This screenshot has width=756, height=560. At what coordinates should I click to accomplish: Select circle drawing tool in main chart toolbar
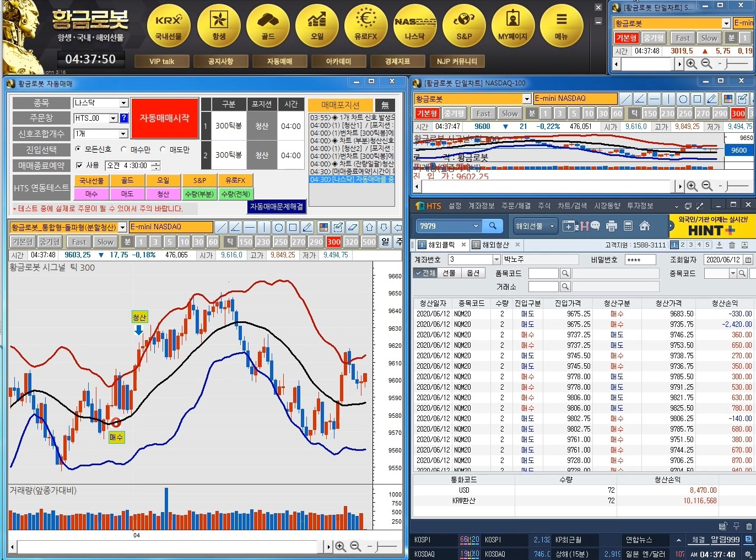[x=278, y=227]
